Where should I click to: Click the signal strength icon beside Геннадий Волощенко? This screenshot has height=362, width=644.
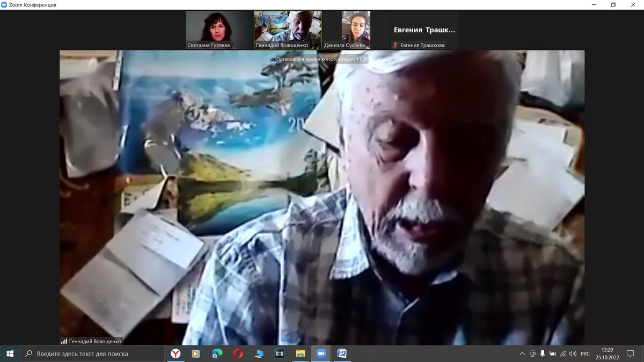[64, 341]
